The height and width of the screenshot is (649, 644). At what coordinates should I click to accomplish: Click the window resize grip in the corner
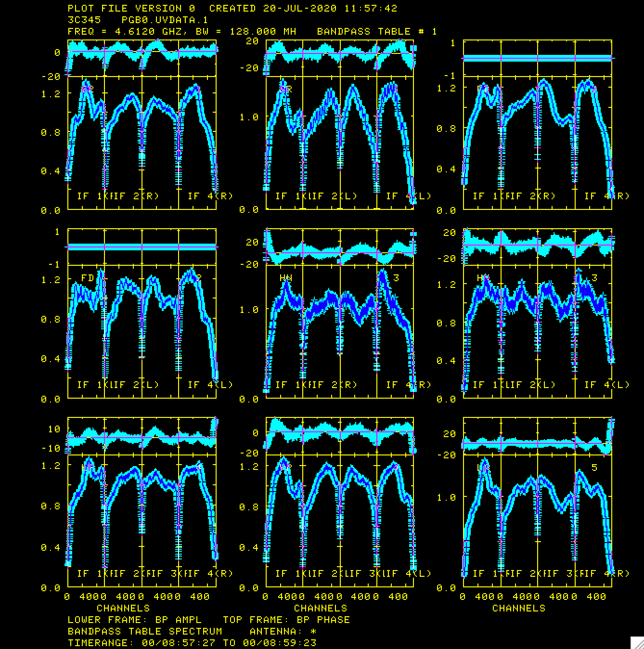637,643
